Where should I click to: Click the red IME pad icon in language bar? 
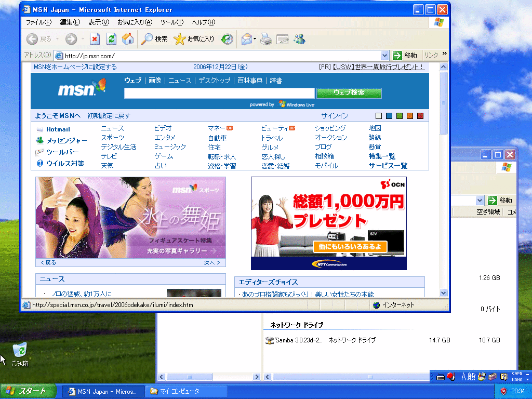pos(451,376)
